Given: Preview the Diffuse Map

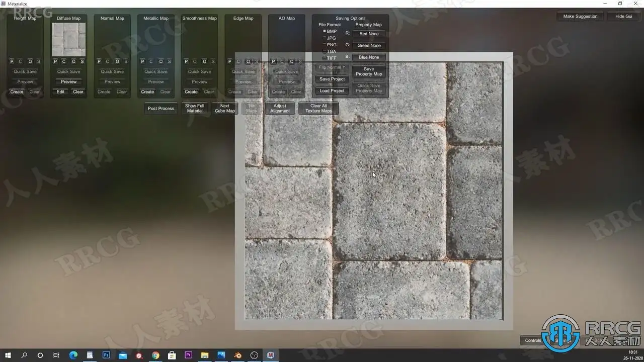Looking at the screenshot, I should click(69, 81).
